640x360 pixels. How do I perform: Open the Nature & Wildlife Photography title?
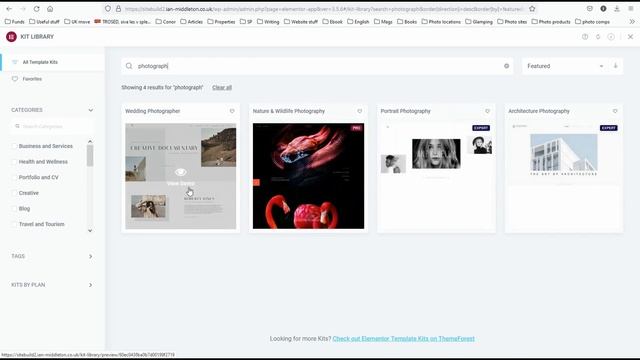(x=289, y=111)
